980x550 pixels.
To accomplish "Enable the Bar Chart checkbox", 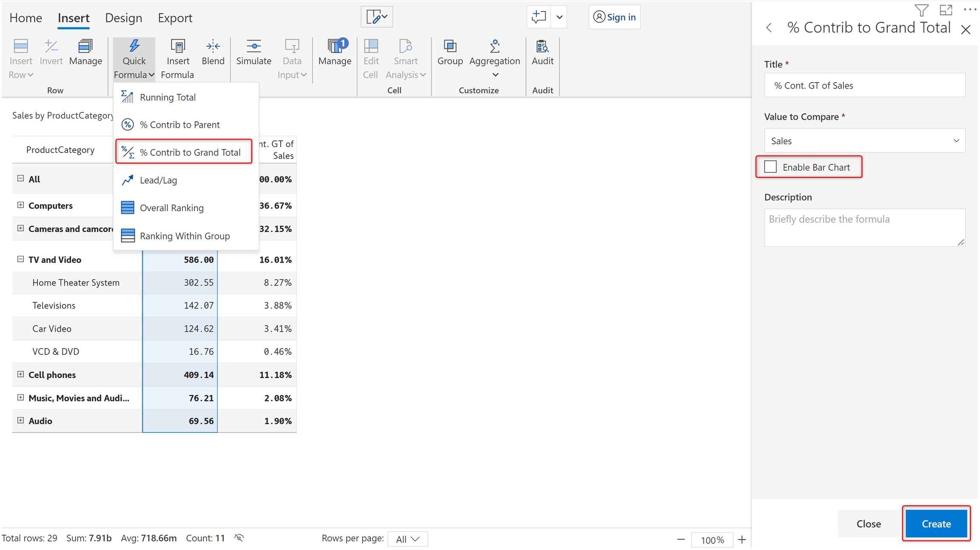I will click(770, 167).
